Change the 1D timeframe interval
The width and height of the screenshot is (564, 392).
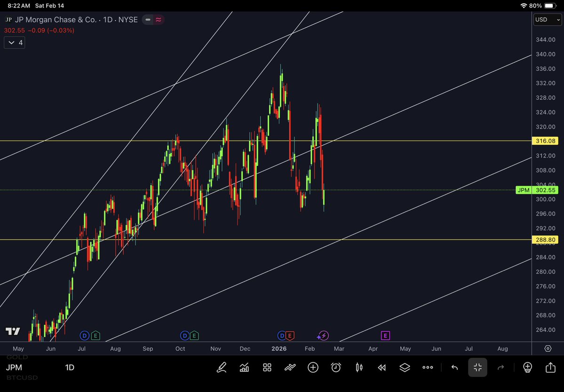tap(70, 367)
